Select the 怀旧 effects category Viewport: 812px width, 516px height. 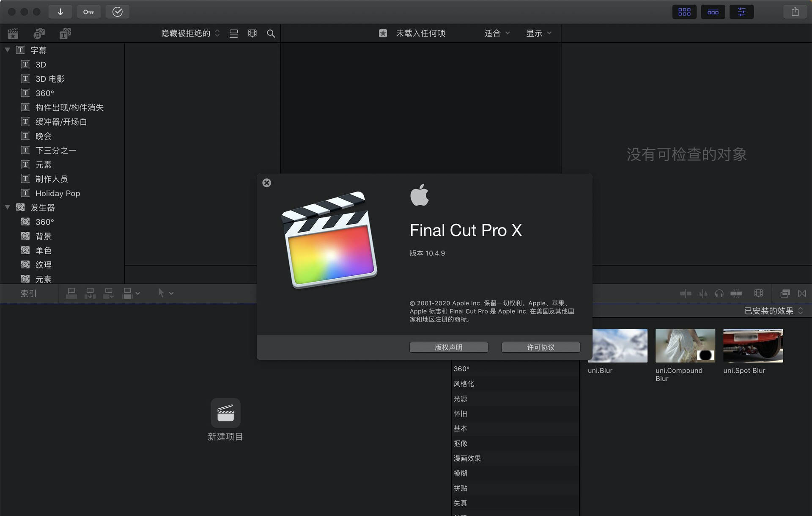click(x=515, y=414)
